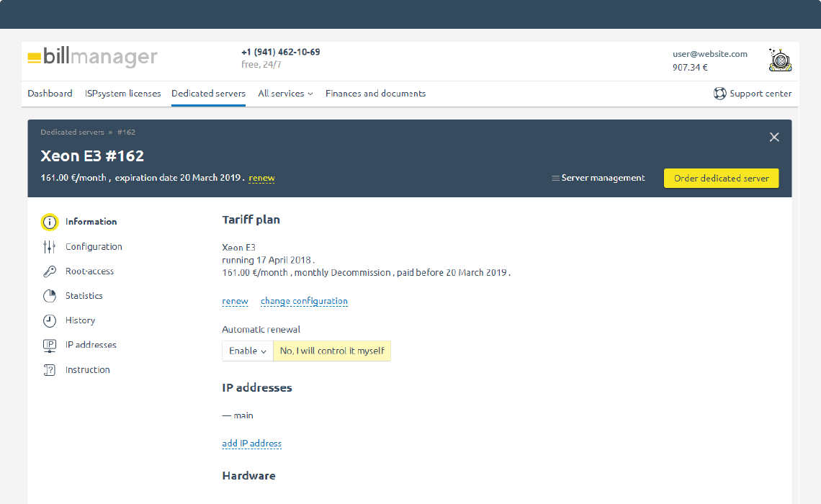The image size is (821, 504).
Task: Click the 'running 17 April 2018' text
Action: coord(266,260)
